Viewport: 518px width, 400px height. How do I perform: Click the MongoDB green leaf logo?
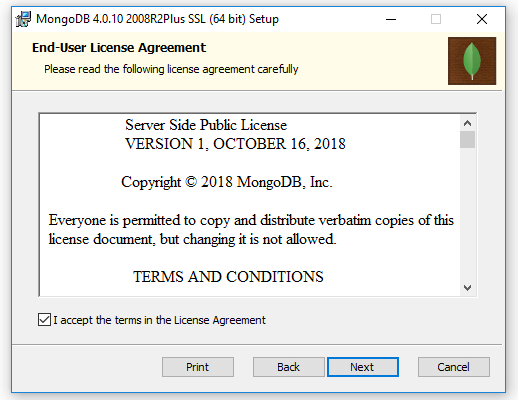[472, 61]
